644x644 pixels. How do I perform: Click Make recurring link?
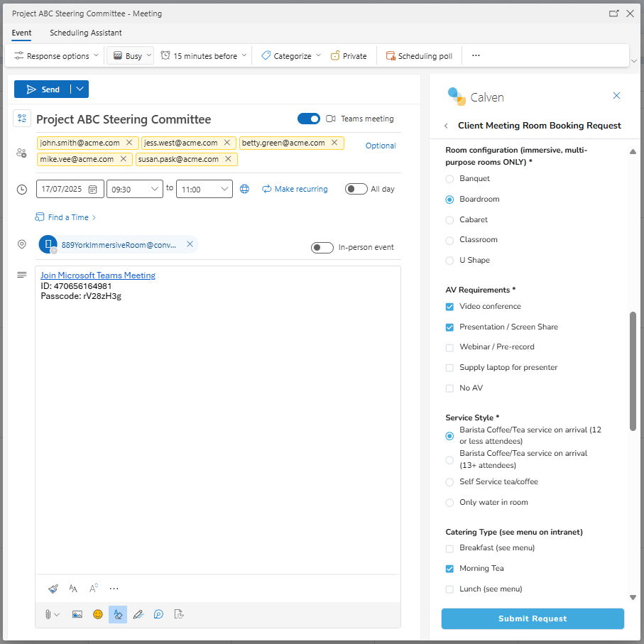point(295,189)
